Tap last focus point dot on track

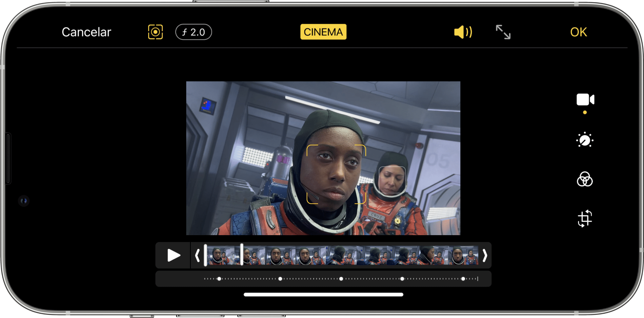point(463,279)
